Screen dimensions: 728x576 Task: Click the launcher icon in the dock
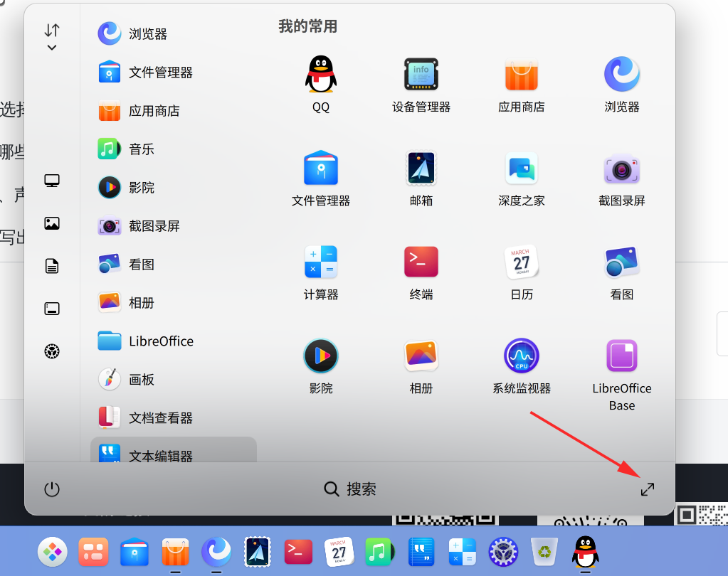(x=52, y=552)
